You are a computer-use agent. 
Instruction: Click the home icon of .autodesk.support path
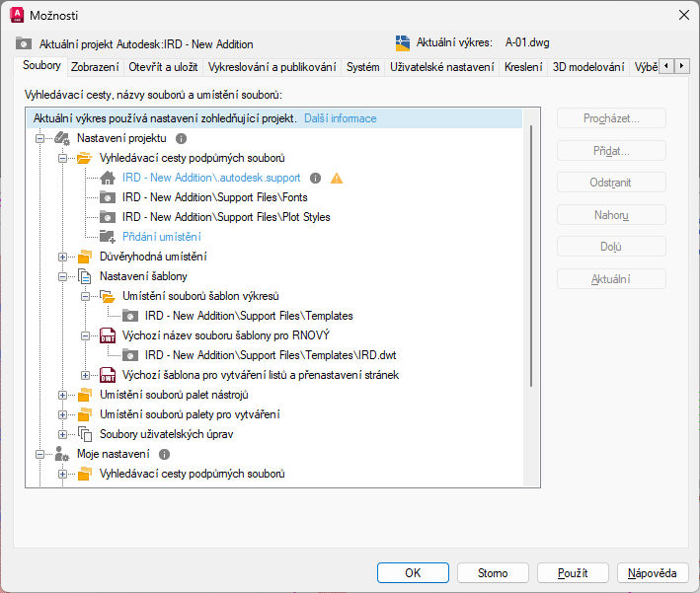(108, 178)
